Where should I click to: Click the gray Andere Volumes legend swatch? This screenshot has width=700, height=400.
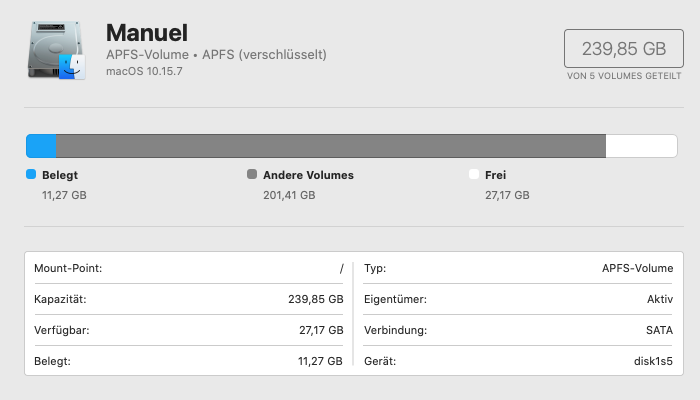click(252, 175)
